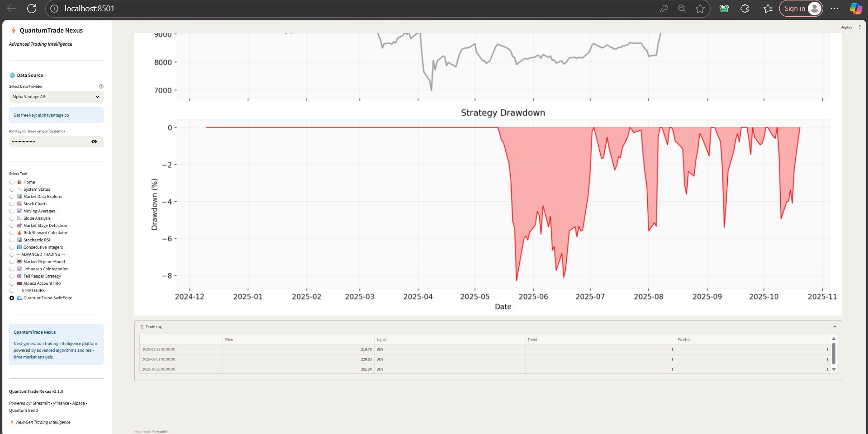Select Stock Charts radio option

point(12,204)
